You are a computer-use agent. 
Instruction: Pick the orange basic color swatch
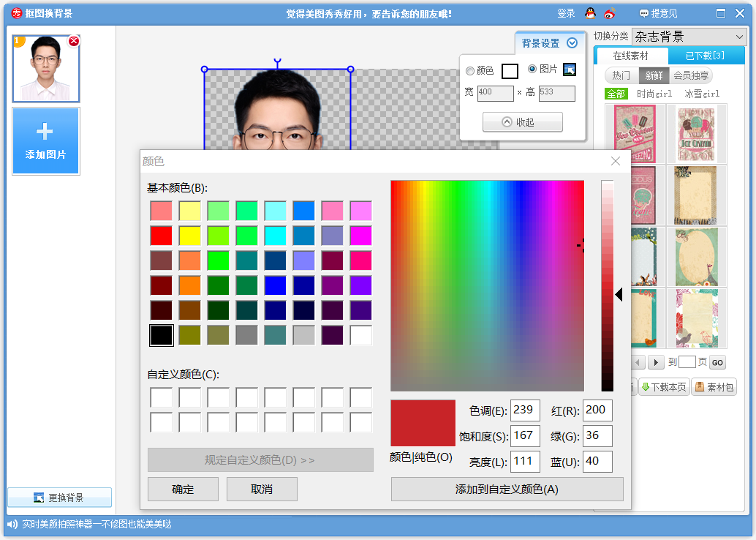click(189, 285)
